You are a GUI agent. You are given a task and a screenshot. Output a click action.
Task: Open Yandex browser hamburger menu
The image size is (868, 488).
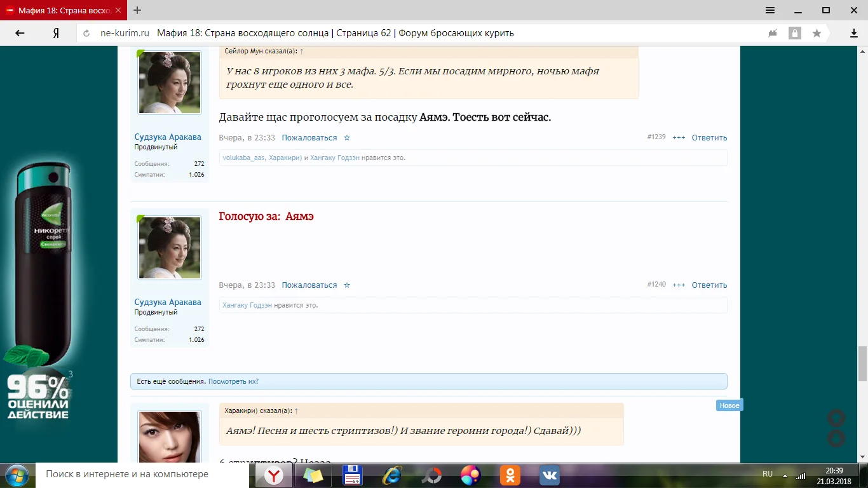click(x=770, y=10)
